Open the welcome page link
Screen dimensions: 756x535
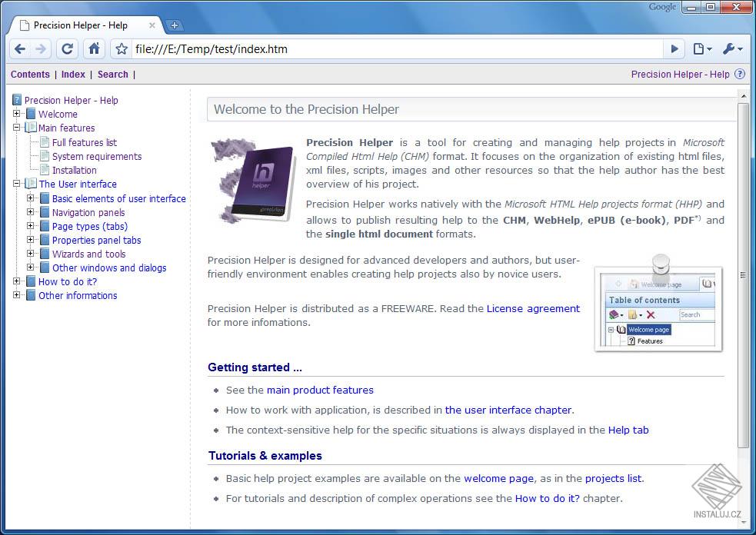point(498,479)
